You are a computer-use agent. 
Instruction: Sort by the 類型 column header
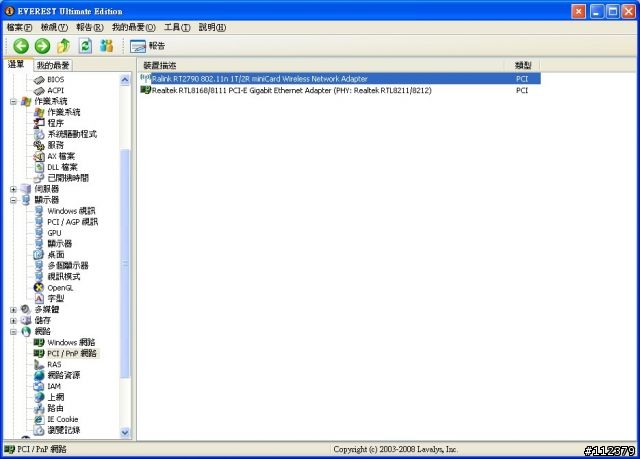(x=522, y=65)
